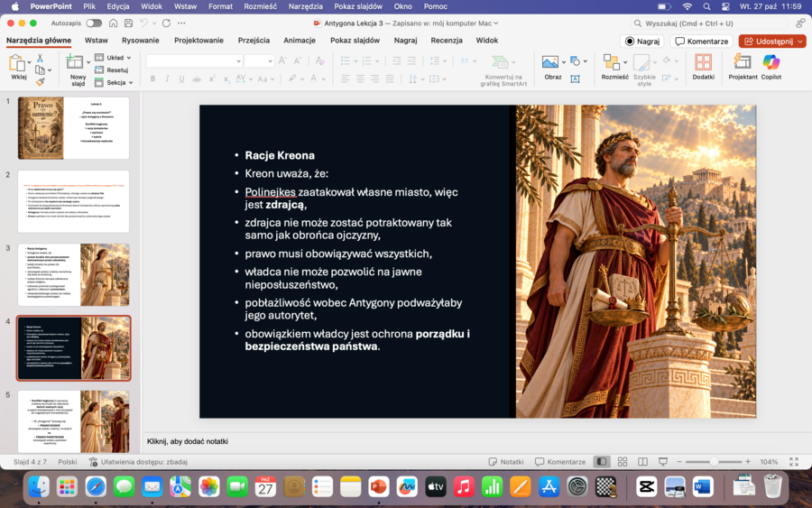This screenshot has width=812, height=508.
Task: Click the Wklej paste clipboard icon
Action: 17,63
